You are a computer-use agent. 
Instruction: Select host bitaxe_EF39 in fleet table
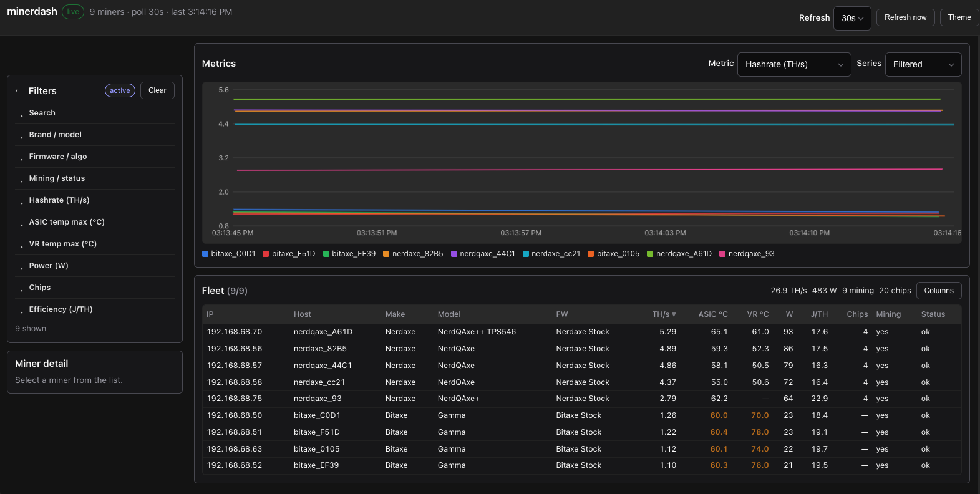tap(316, 465)
